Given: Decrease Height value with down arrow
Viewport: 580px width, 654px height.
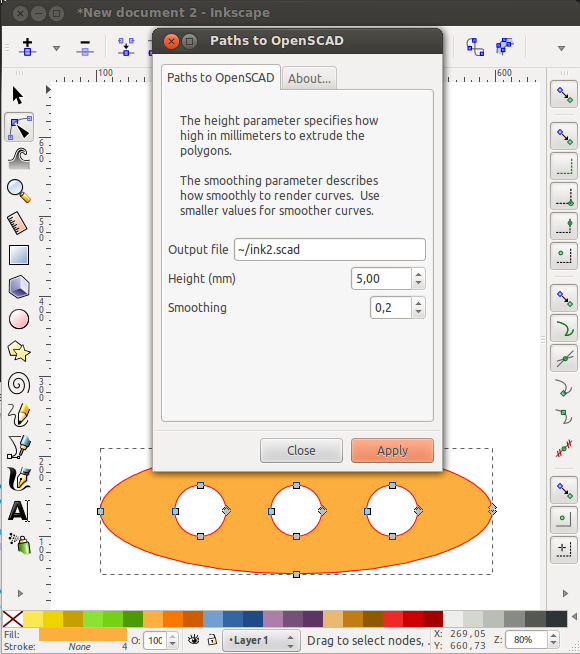Looking at the screenshot, I should click(418, 284).
